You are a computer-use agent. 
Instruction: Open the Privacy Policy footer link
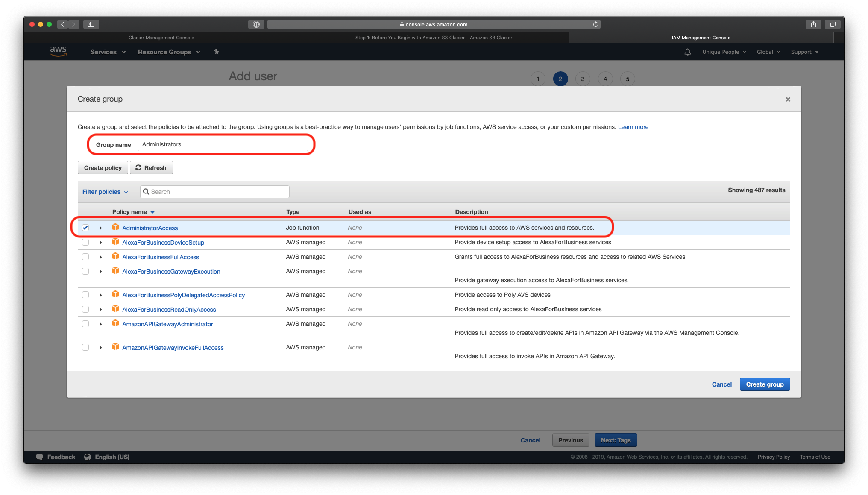point(774,457)
